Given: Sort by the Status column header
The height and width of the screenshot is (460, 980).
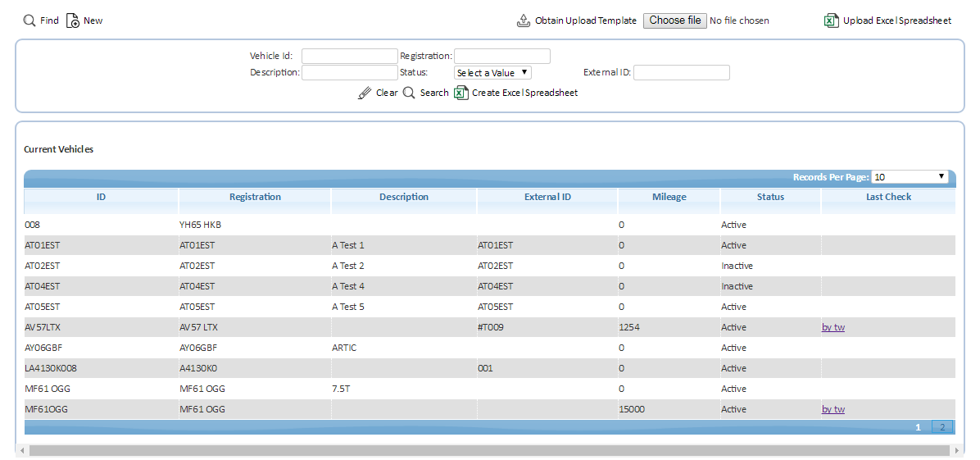Looking at the screenshot, I should pos(770,197).
